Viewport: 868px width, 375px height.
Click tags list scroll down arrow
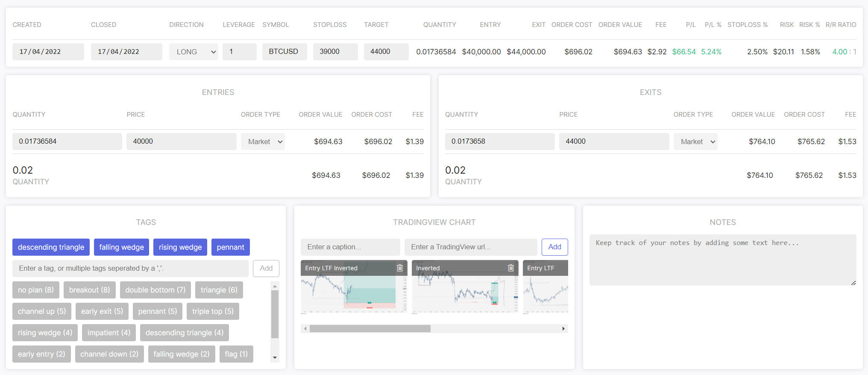coord(275,357)
